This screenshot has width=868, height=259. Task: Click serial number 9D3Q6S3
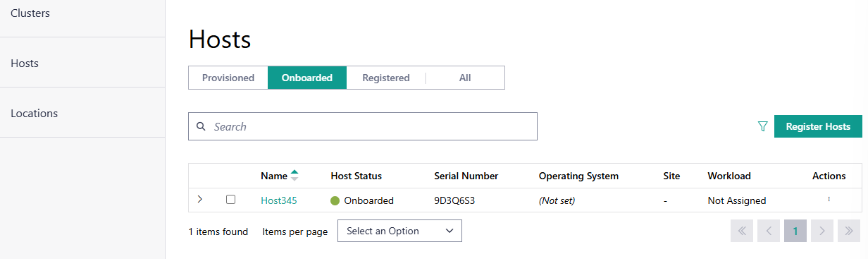pos(455,200)
